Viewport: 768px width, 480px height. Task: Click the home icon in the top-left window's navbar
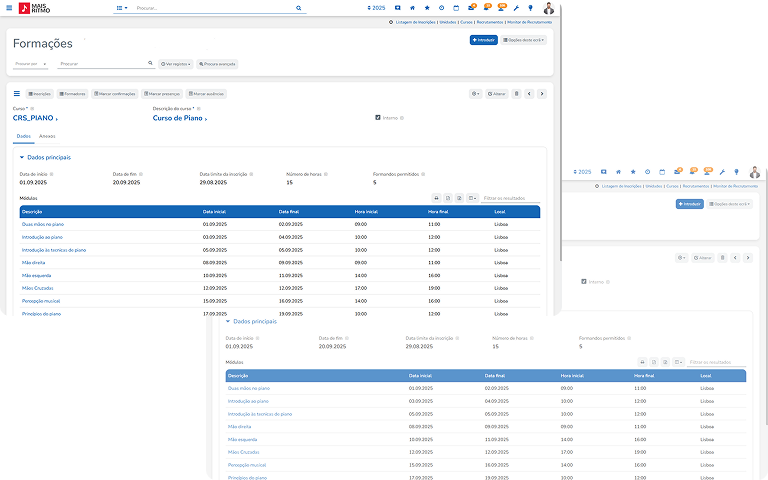coord(412,8)
